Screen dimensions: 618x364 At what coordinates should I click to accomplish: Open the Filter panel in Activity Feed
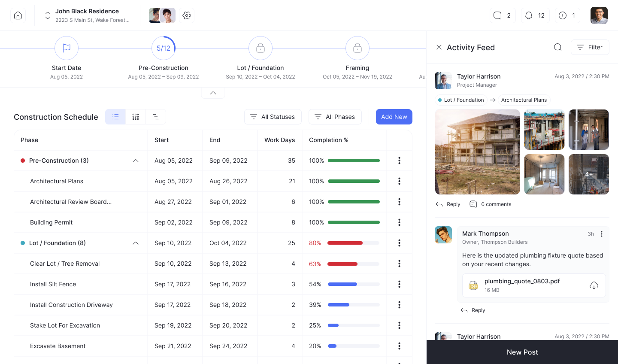590,47
